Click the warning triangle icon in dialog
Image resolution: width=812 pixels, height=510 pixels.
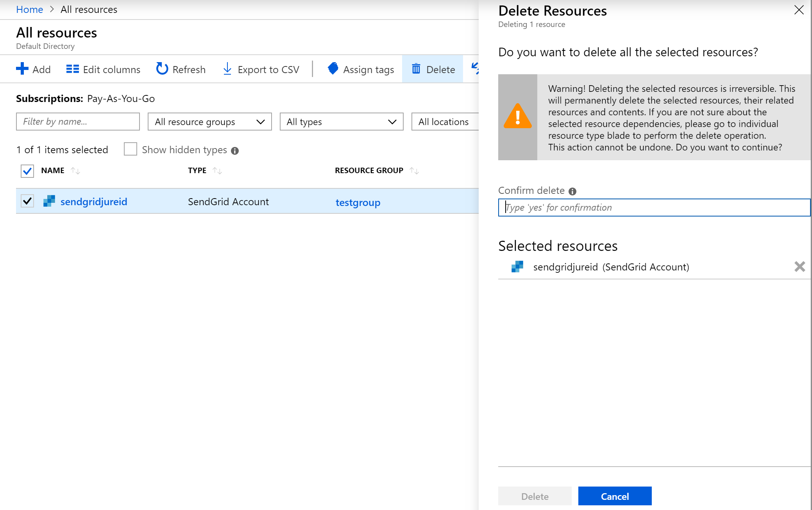pyautogui.click(x=518, y=118)
